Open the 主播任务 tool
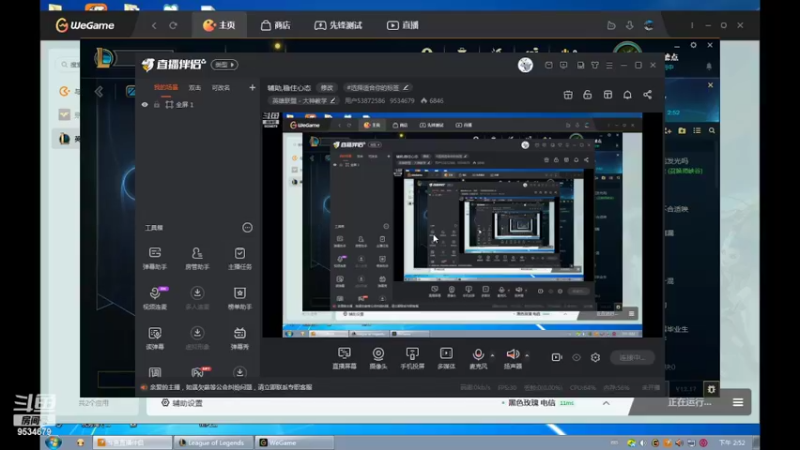Screen dimensions: 800x450 coord(239,258)
